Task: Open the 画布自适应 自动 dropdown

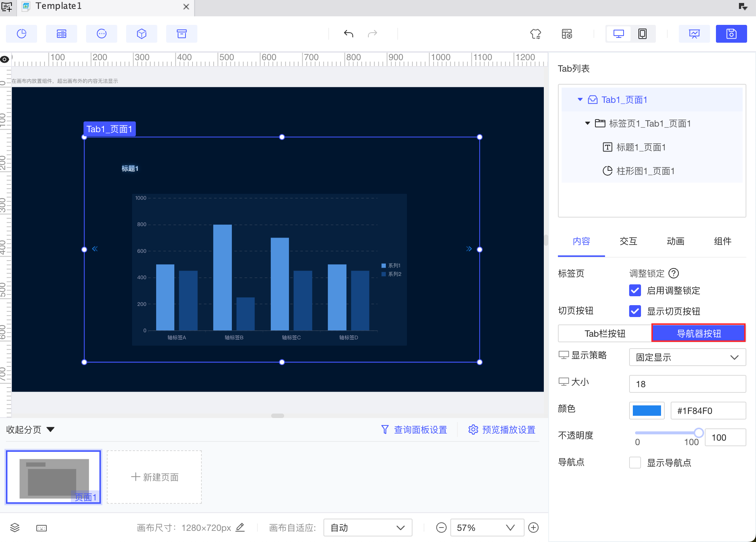Action: pyautogui.click(x=368, y=528)
